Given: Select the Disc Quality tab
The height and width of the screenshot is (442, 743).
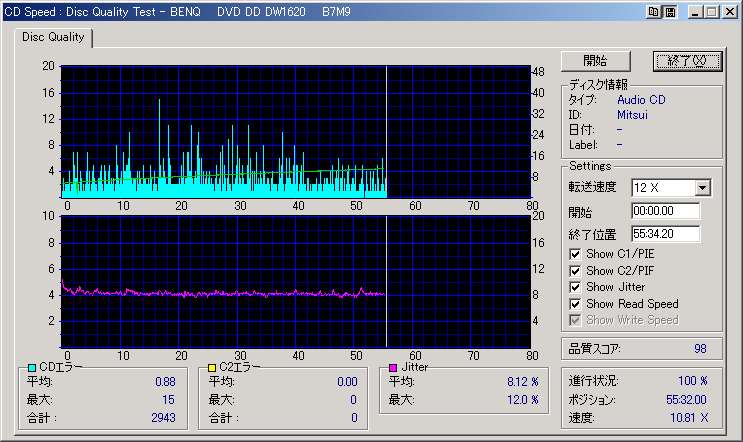Looking at the screenshot, I should pyautogui.click(x=53, y=38).
